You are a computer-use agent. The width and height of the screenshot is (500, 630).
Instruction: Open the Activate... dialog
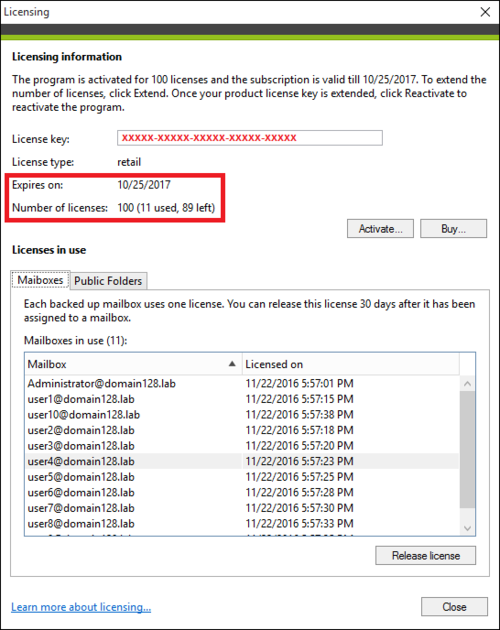380,229
